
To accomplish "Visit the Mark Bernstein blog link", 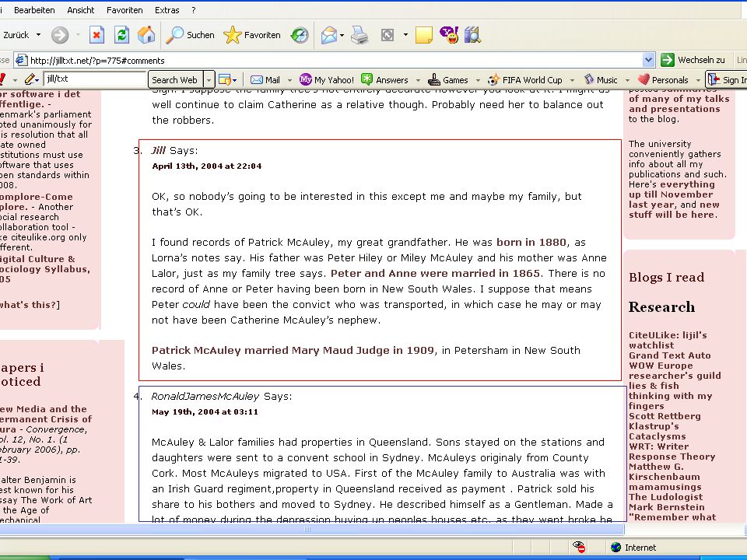I will (x=667, y=506).
